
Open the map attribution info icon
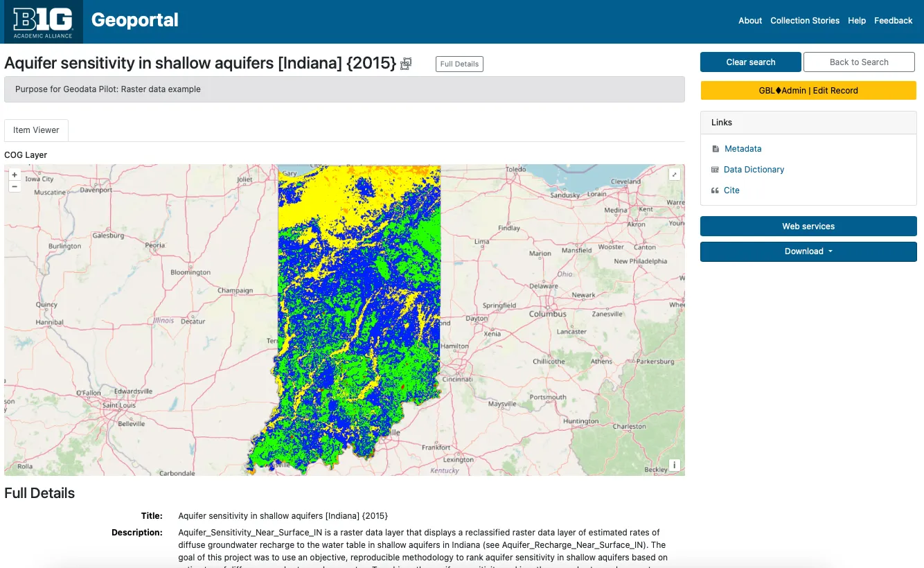point(674,465)
